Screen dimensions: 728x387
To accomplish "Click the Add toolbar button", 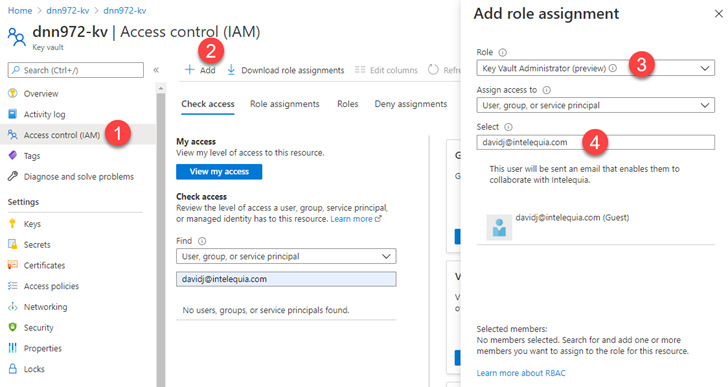I will coord(200,70).
